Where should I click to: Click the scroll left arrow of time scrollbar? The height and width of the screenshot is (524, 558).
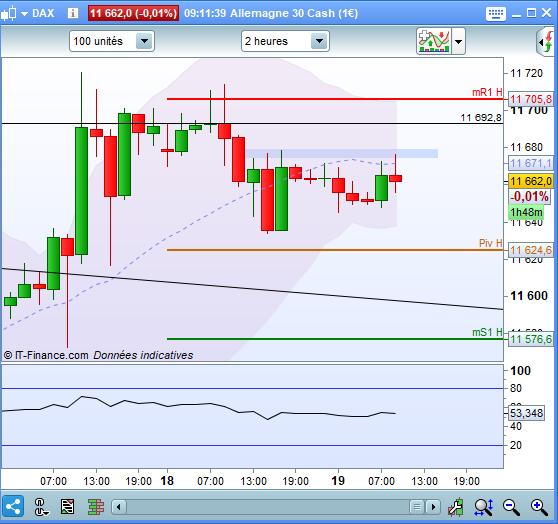[119, 507]
